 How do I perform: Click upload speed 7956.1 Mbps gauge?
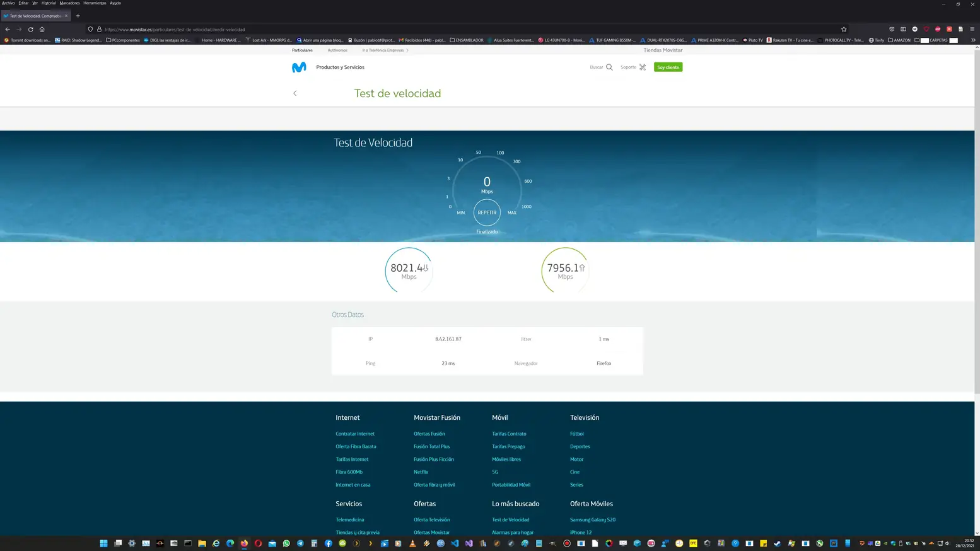pos(565,270)
